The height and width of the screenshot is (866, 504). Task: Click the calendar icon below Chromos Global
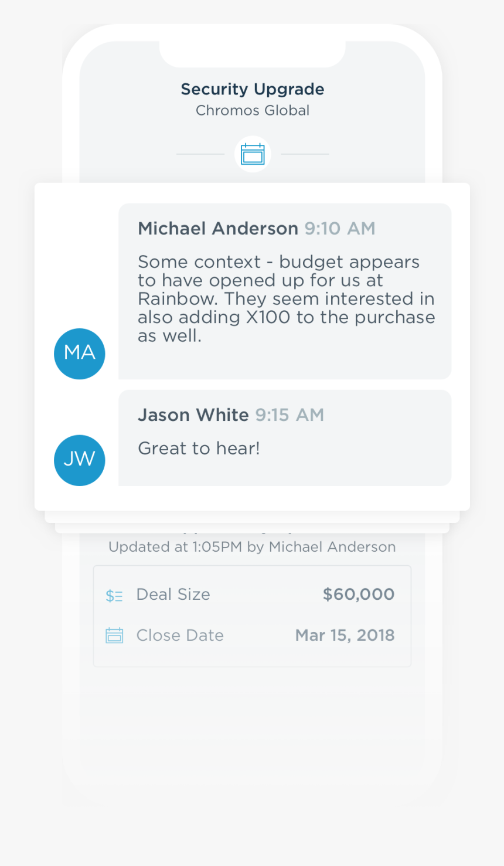pos(253,154)
